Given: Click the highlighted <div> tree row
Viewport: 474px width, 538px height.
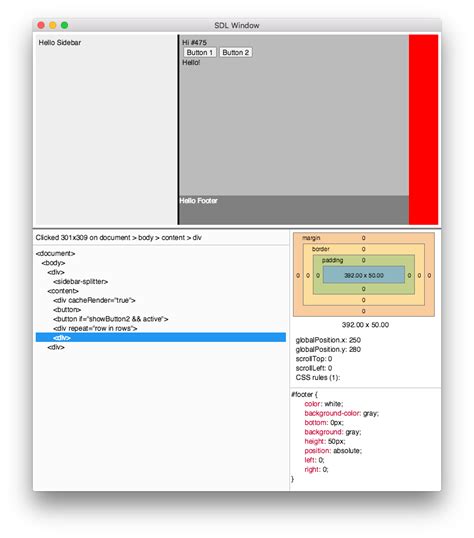Looking at the screenshot, I should pos(161,338).
